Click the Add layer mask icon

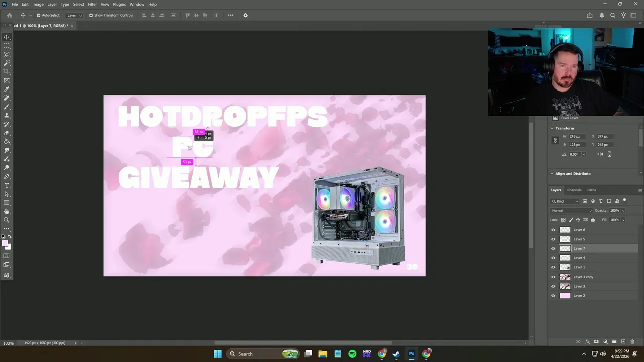coord(596,342)
